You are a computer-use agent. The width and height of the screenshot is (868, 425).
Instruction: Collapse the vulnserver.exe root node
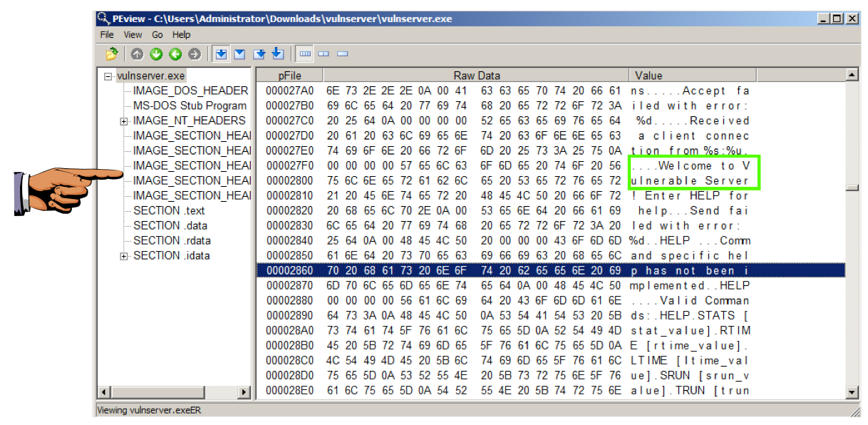click(x=108, y=76)
